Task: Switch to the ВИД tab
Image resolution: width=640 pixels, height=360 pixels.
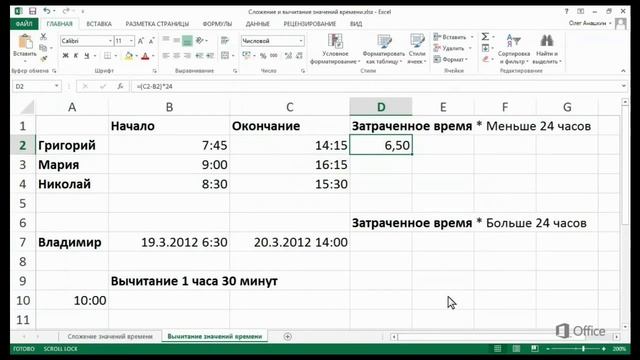Action: (356, 24)
